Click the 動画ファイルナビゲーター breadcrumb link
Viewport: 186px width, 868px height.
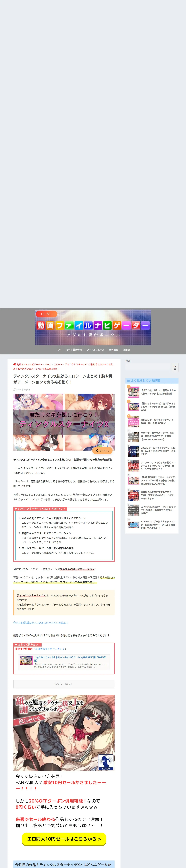coord(29,364)
